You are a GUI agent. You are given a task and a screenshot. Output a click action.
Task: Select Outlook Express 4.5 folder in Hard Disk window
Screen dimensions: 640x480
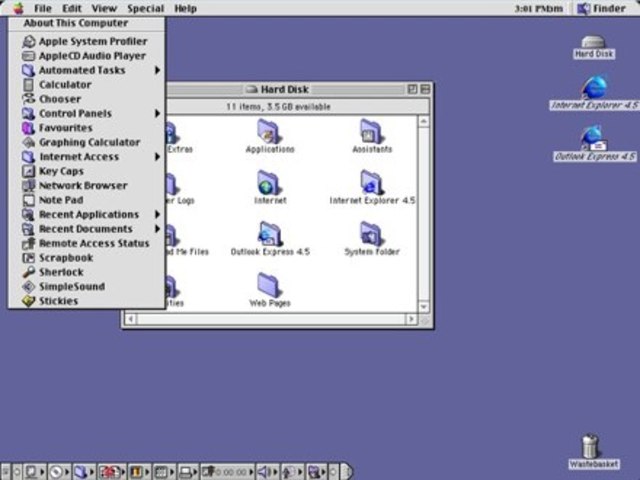[x=269, y=239]
